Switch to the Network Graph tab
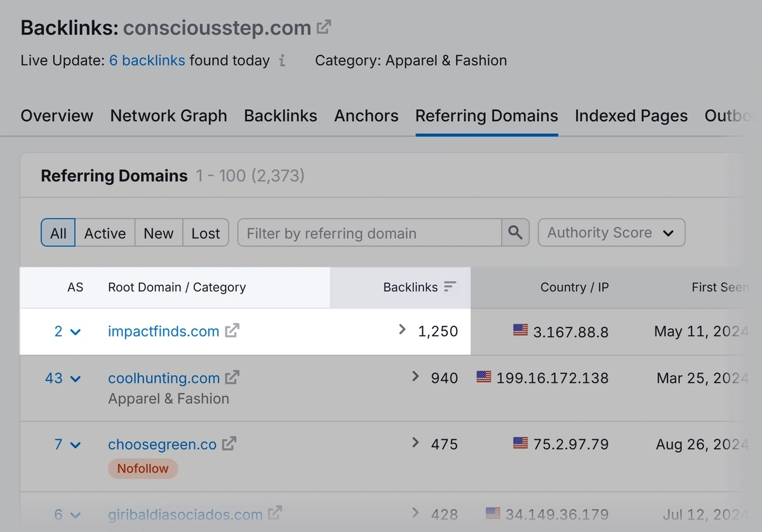 click(x=169, y=116)
